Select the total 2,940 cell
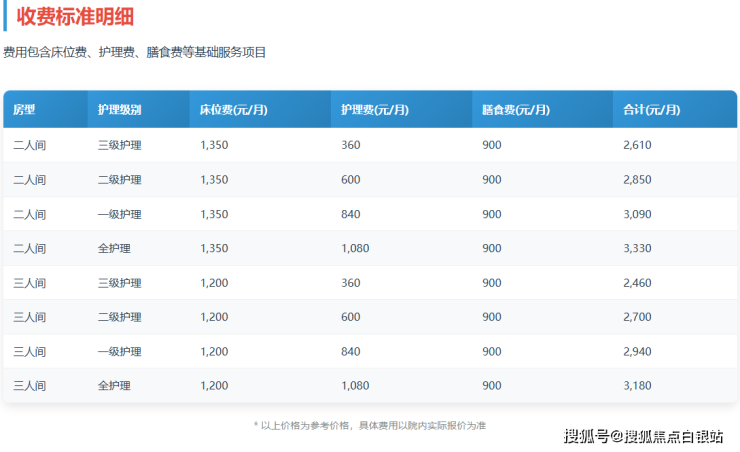This screenshot has height=452, width=740. click(637, 352)
